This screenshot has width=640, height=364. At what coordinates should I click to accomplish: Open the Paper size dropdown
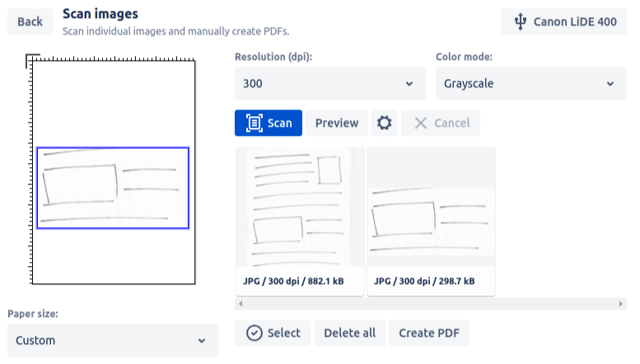(x=112, y=340)
